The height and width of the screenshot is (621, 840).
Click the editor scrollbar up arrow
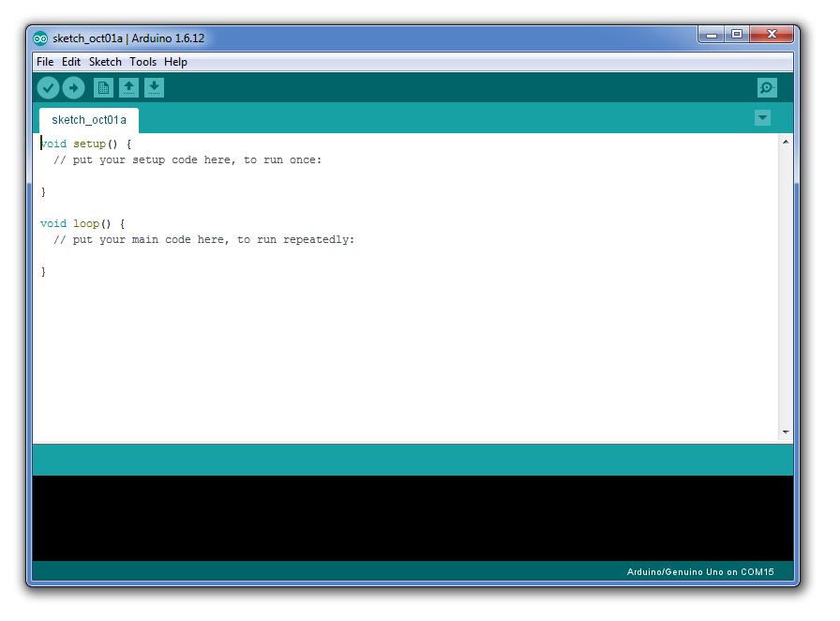coord(786,142)
